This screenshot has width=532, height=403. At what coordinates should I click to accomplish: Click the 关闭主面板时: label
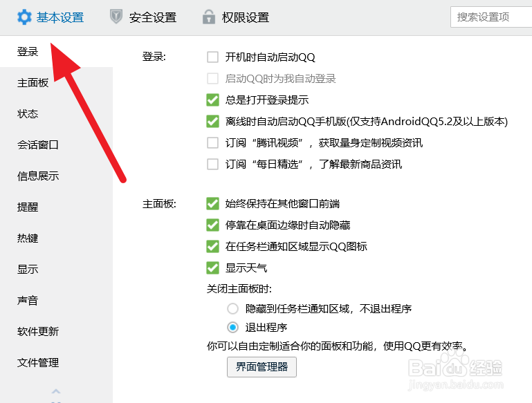pyautogui.click(x=239, y=289)
